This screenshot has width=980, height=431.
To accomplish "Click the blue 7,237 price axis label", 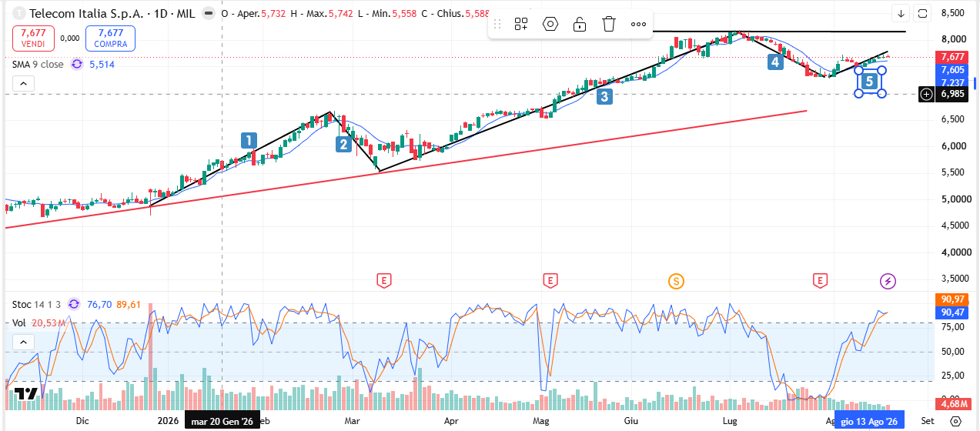I will [x=952, y=82].
